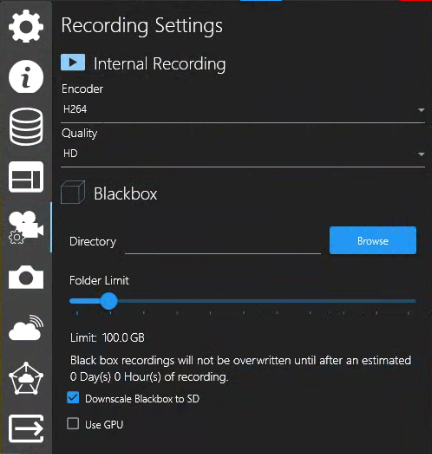Click the Browse button

[373, 240]
